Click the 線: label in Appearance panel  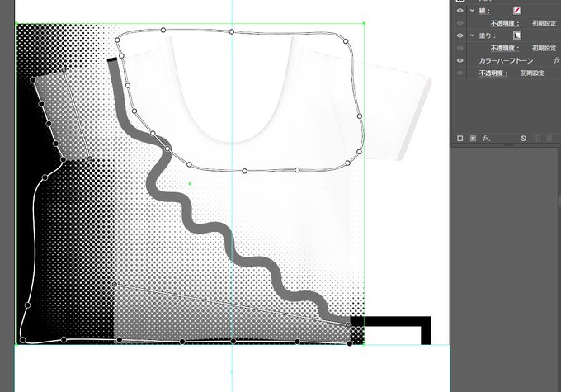tap(484, 11)
